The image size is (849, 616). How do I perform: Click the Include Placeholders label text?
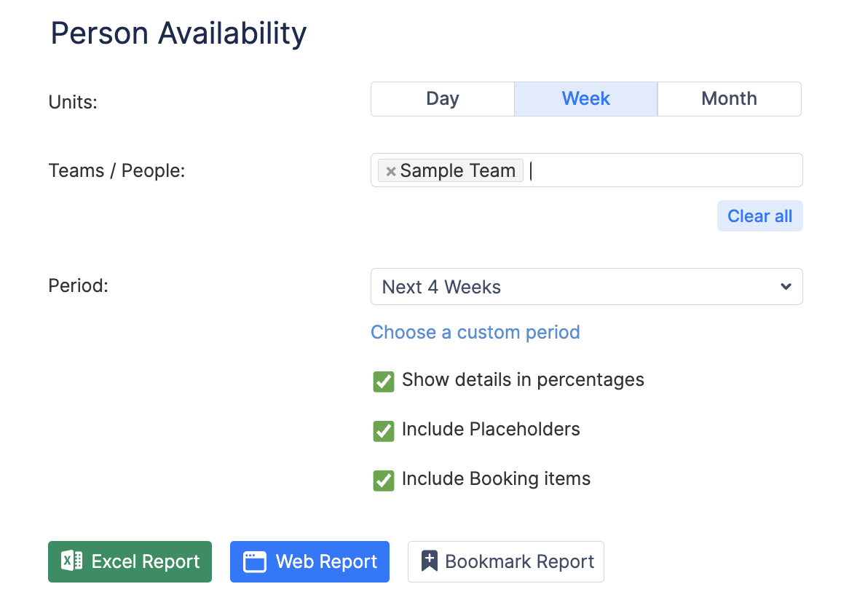[491, 430]
